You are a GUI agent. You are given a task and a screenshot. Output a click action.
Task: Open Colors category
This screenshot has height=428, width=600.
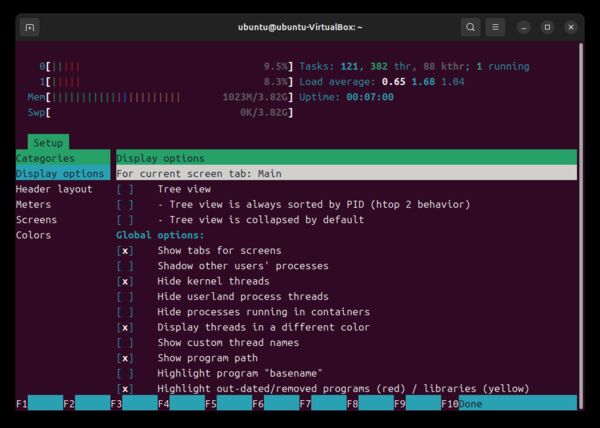click(x=33, y=235)
